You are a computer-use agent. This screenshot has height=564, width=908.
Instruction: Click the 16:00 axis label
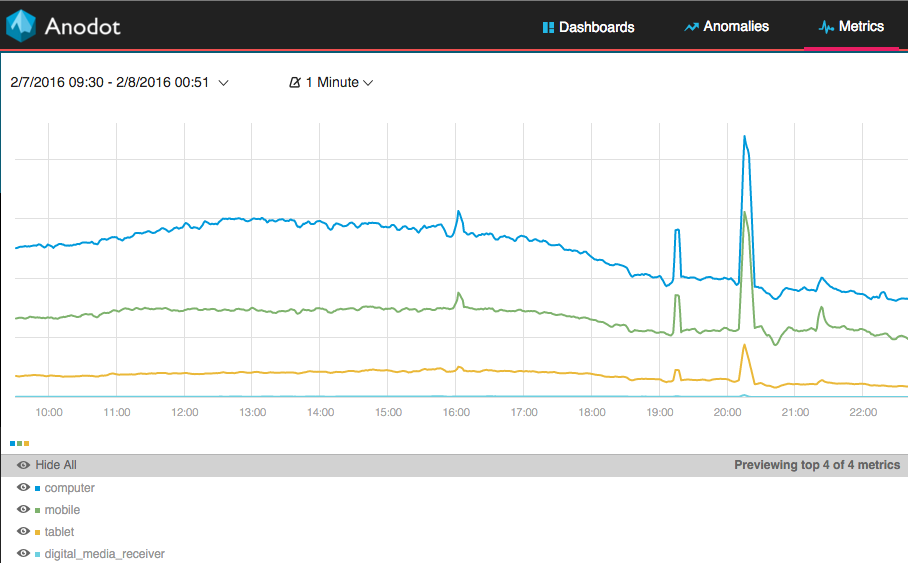[x=456, y=412]
